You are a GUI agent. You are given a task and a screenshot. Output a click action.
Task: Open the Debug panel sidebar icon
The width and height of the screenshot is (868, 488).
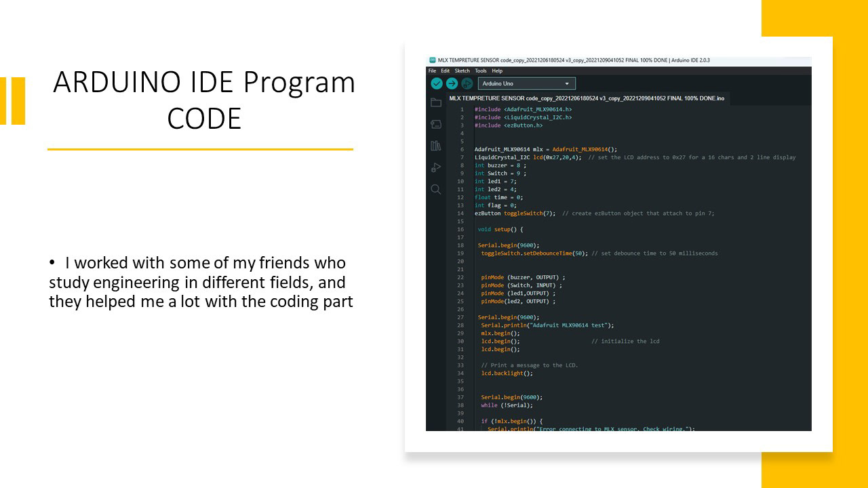click(x=436, y=167)
